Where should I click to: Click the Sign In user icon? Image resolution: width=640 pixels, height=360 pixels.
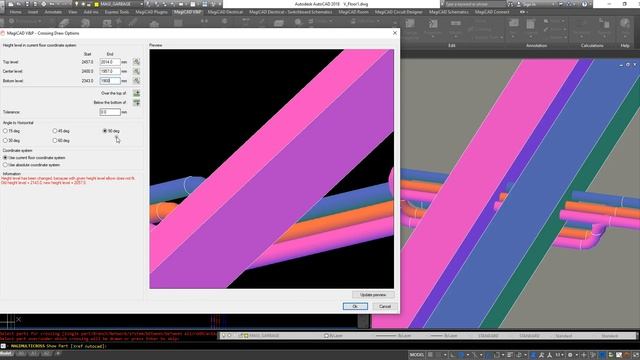pos(519,4)
